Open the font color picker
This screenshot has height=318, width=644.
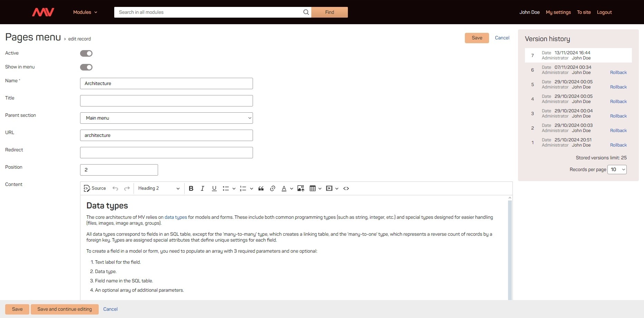coord(284,188)
